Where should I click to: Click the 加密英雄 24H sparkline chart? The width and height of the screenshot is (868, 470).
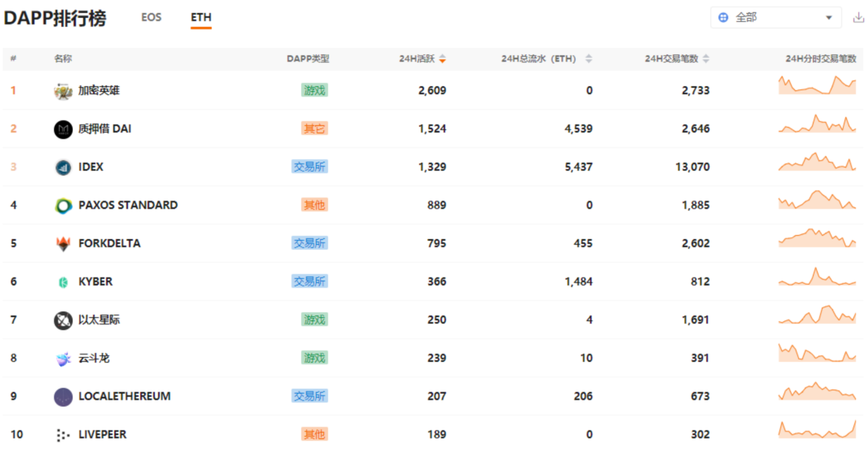click(817, 85)
